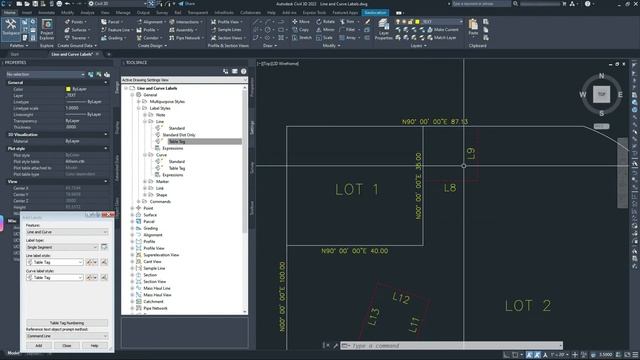Open the Feature dropdown in Add Labels
The image size is (640, 360).
coord(67,232)
